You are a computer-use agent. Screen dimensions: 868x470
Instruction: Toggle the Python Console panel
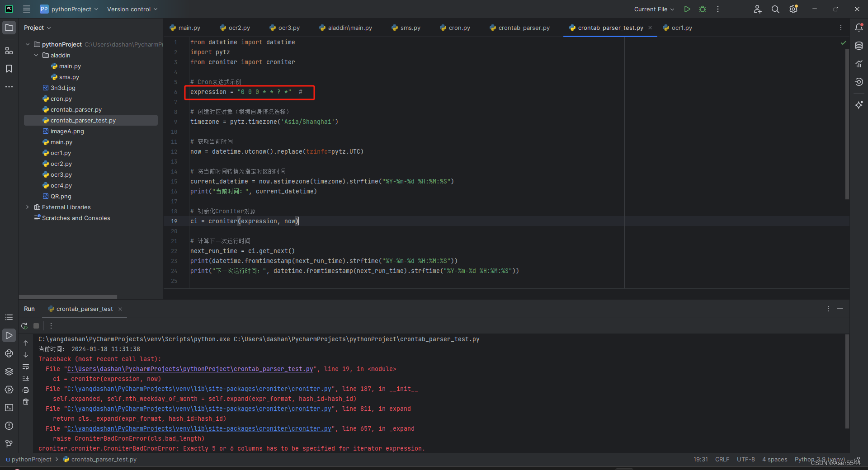tap(9, 354)
